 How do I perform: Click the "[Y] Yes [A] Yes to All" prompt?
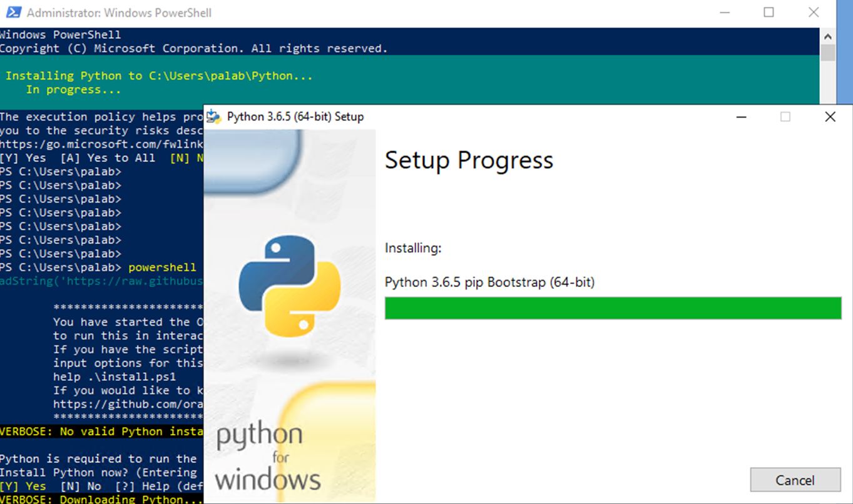(x=77, y=158)
